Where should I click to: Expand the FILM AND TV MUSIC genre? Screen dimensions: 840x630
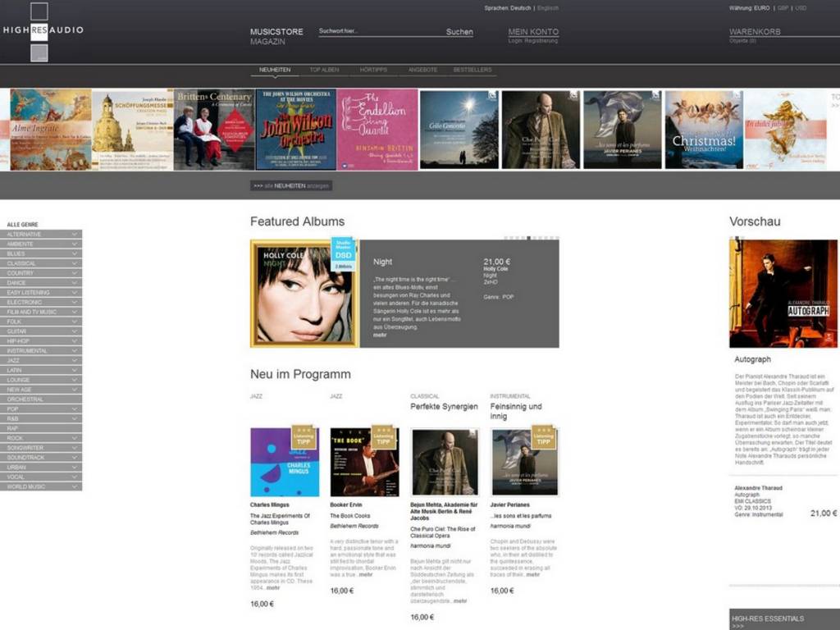coord(41,312)
